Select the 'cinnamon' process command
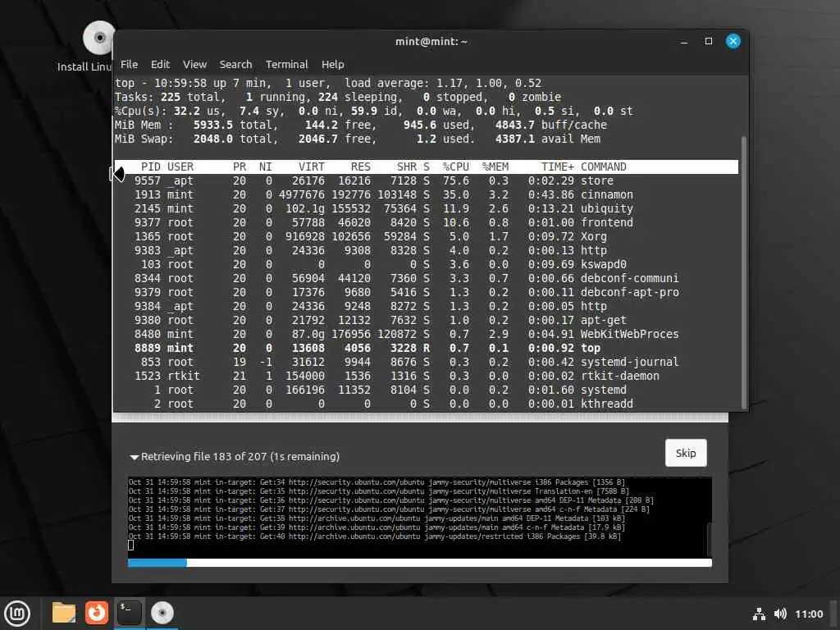 coord(606,194)
